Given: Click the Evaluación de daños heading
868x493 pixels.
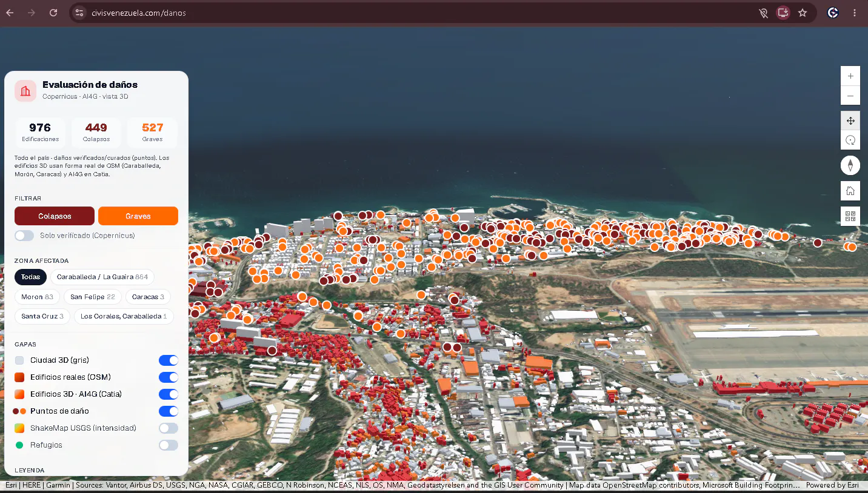Looking at the screenshot, I should (90, 85).
